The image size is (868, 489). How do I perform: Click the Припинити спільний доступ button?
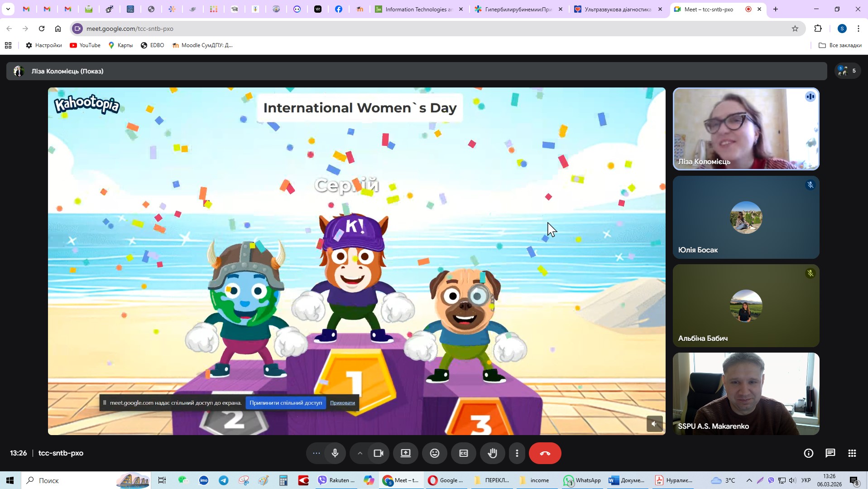pyautogui.click(x=285, y=402)
